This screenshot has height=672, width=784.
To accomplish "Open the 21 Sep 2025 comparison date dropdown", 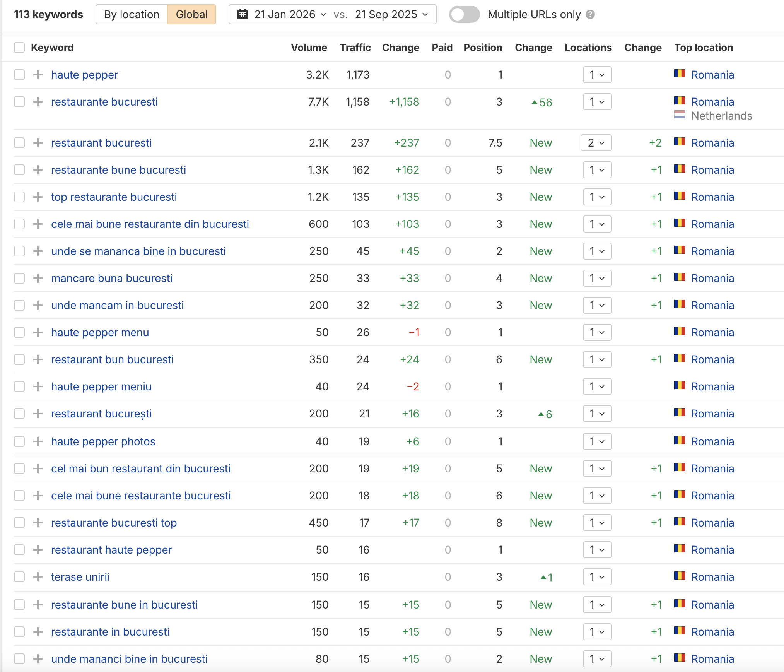I will click(x=391, y=15).
